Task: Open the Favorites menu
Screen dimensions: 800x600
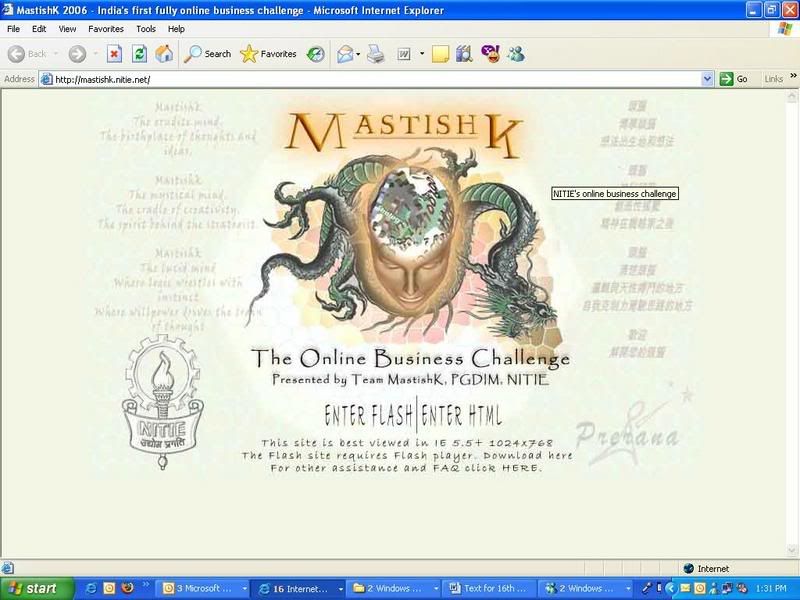Action: point(106,29)
